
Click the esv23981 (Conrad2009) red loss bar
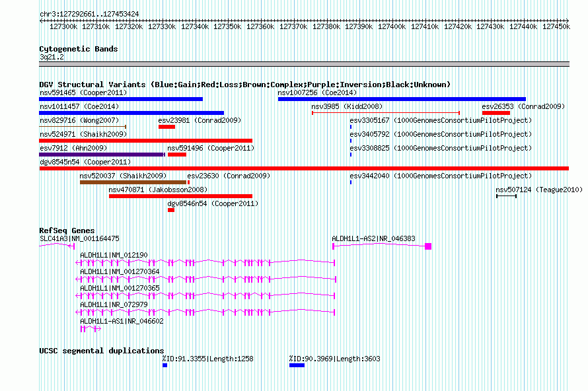tap(166, 127)
